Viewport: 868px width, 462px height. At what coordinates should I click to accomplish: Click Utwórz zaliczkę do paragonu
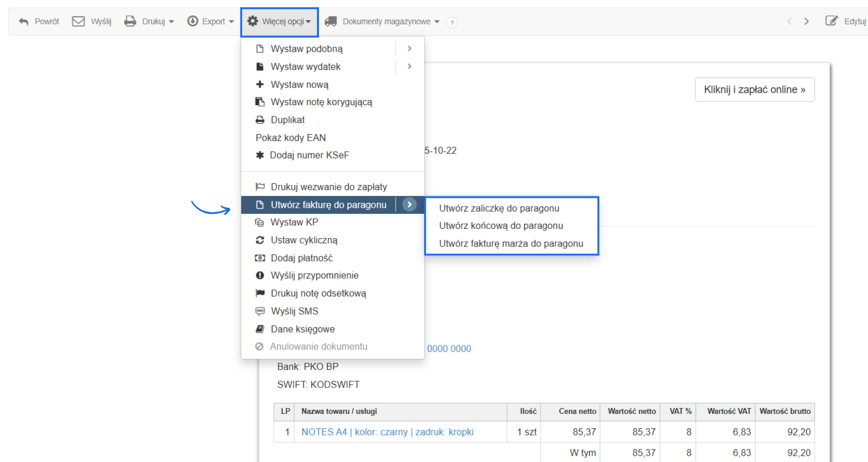(x=499, y=208)
